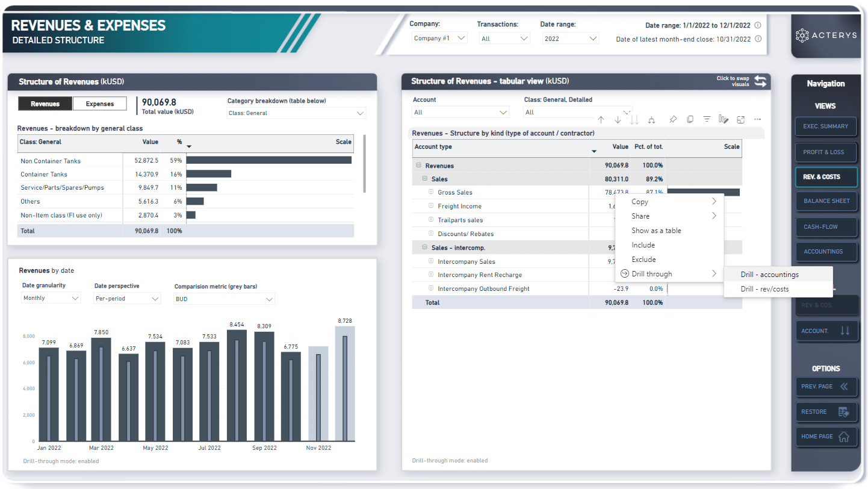Choose Drill - accountings
This screenshot has height=489, width=868.
coord(778,275)
